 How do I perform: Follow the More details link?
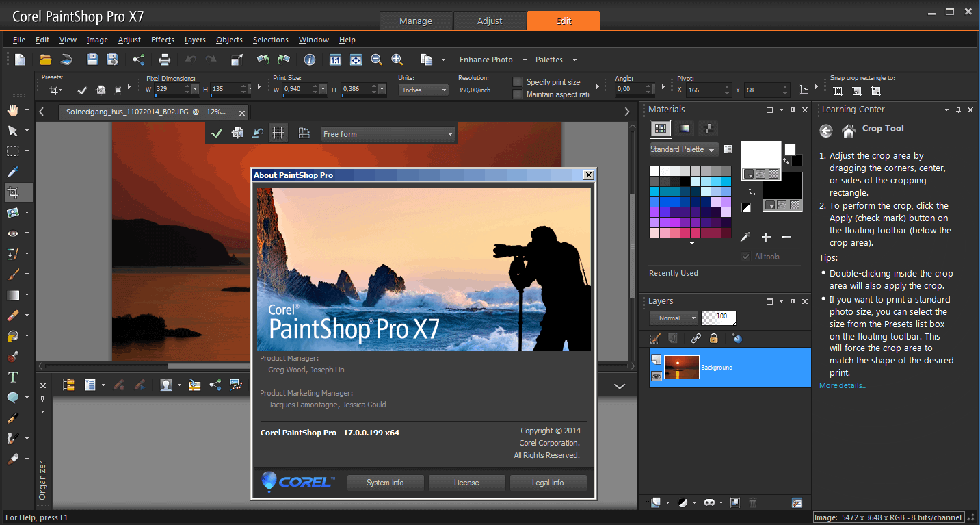pyautogui.click(x=842, y=385)
